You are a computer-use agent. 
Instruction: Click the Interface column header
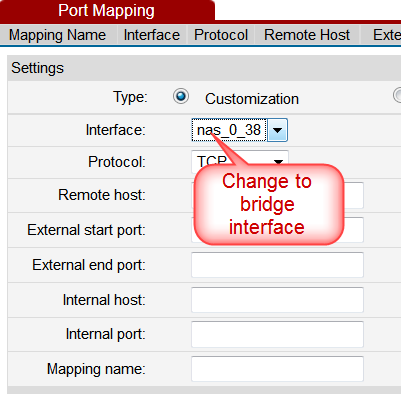tap(152, 35)
